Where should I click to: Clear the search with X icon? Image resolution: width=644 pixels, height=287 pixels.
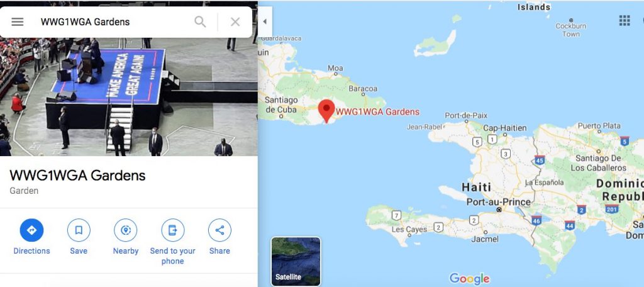[x=235, y=22]
